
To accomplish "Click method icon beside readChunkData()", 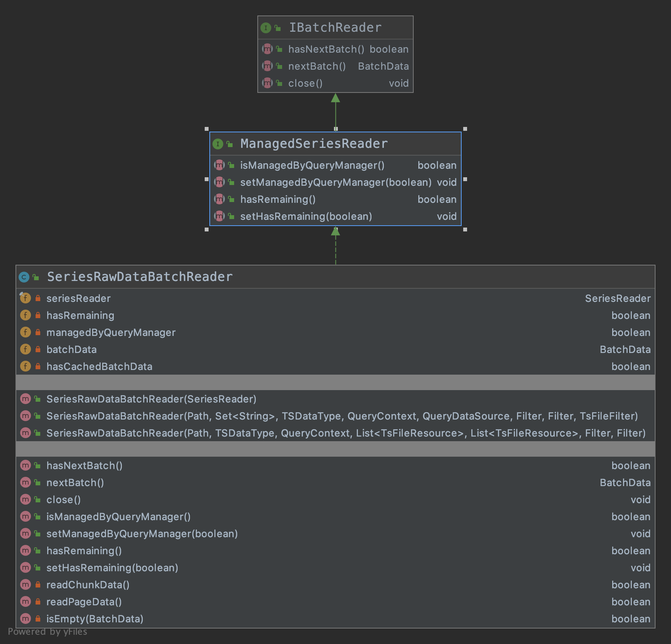I will (x=26, y=584).
